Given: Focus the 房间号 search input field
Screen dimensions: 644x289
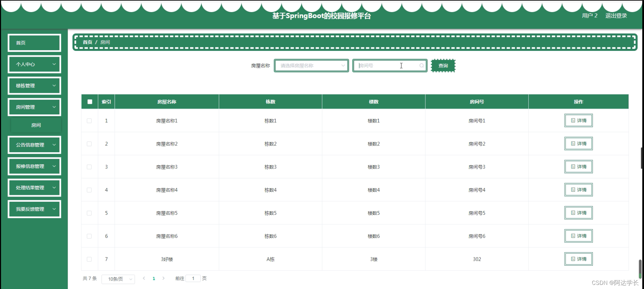Looking at the screenshot, I should (x=390, y=66).
